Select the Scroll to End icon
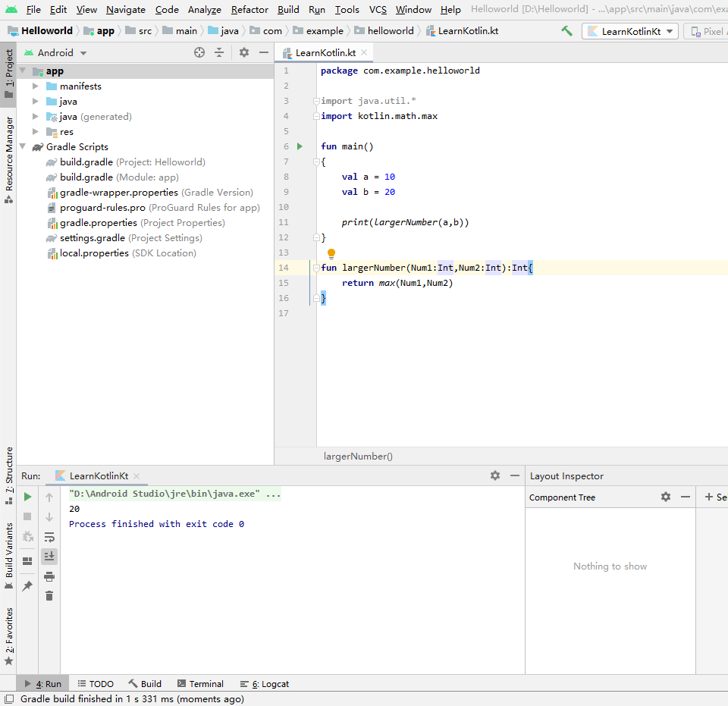 49,556
